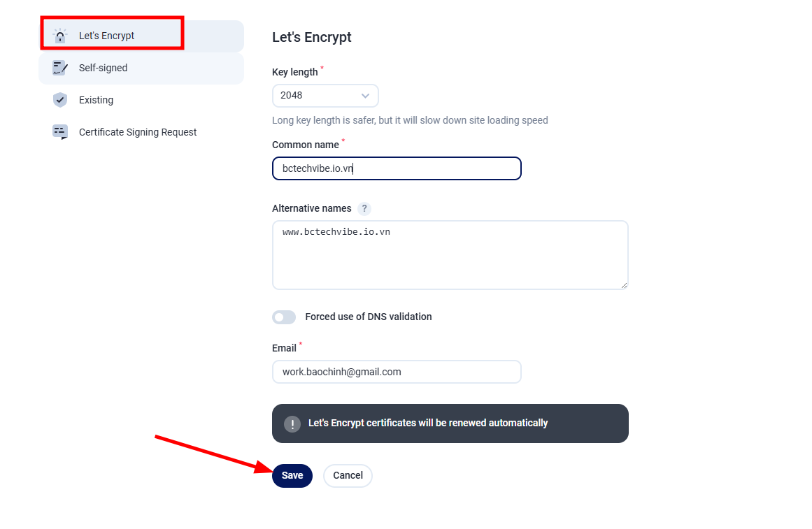This screenshot has width=812, height=529.
Task: Switch to the Self-signed tab
Action: (103, 68)
